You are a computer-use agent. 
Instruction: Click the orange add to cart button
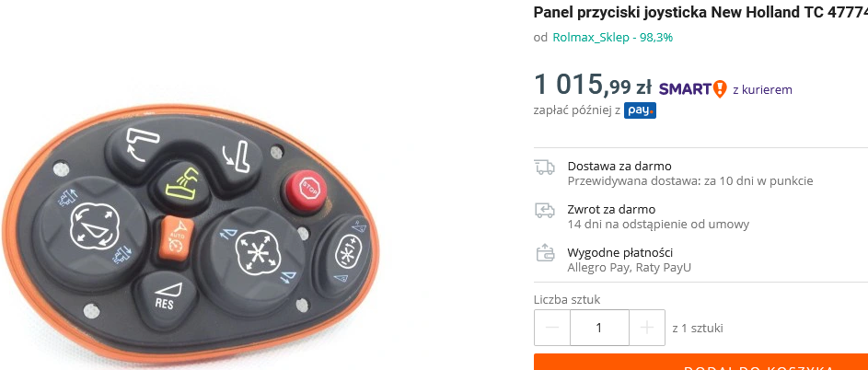coord(700,362)
